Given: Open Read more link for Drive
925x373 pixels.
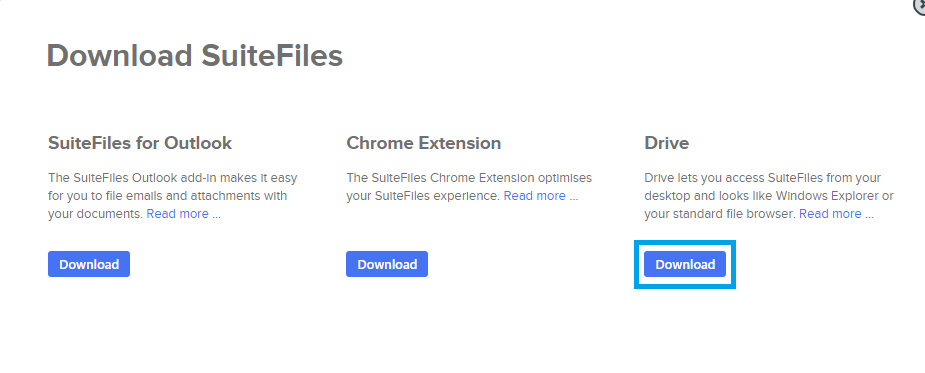Looking at the screenshot, I should 837,214.
